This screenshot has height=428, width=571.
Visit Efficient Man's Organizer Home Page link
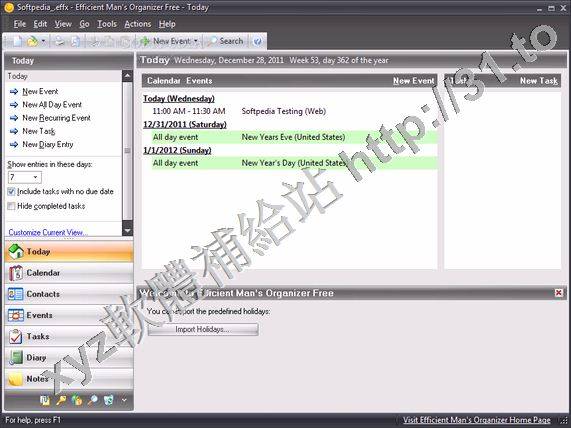pyautogui.click(x=477, y=420)
